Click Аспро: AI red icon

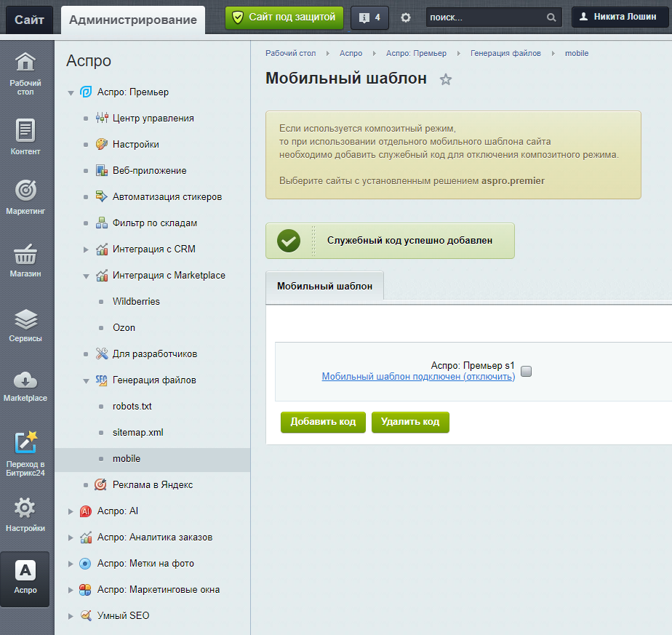(86, 511)
